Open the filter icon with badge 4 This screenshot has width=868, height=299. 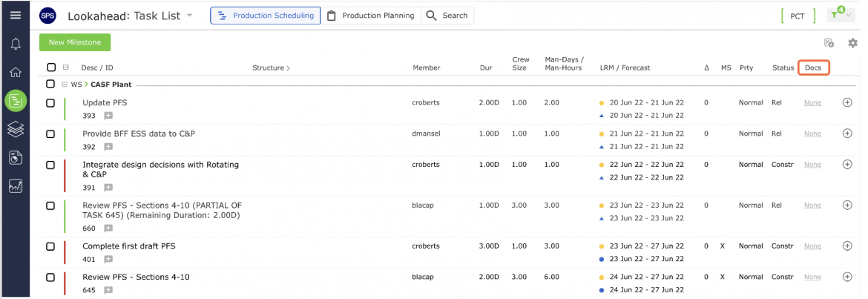pyautogui.click(x=834, y=15)
